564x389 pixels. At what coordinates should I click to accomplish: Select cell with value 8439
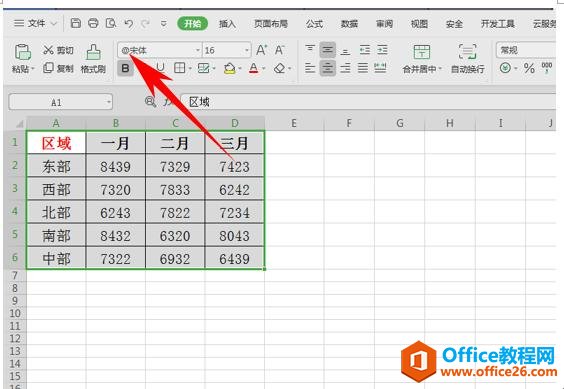pyautogui.click(x=115, y=166)
